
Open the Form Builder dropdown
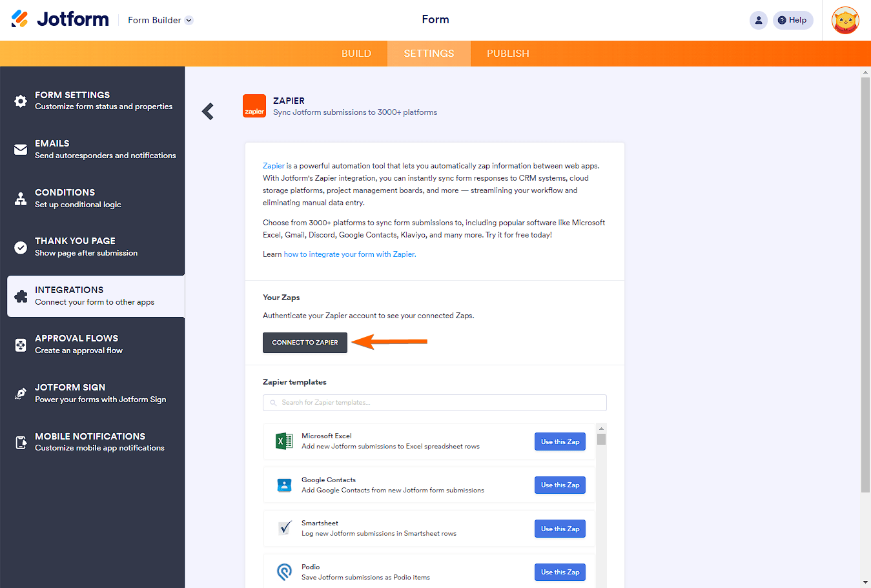coord(160,20)
